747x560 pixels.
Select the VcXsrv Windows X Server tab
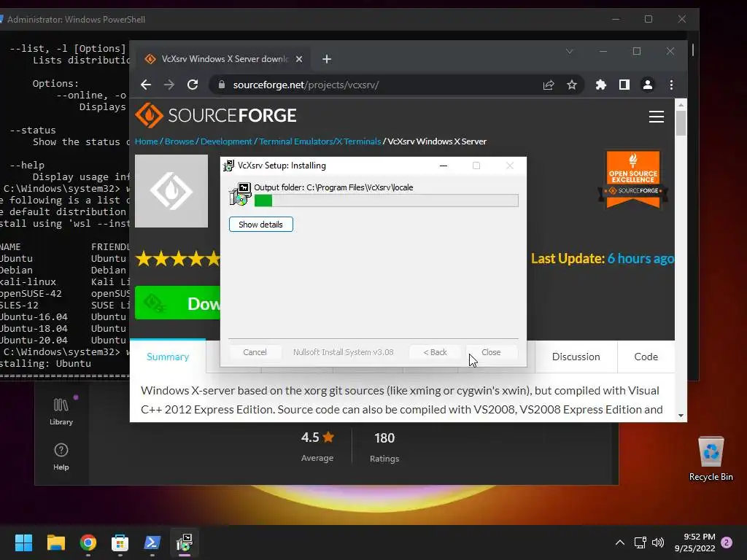tap(224, 59)
